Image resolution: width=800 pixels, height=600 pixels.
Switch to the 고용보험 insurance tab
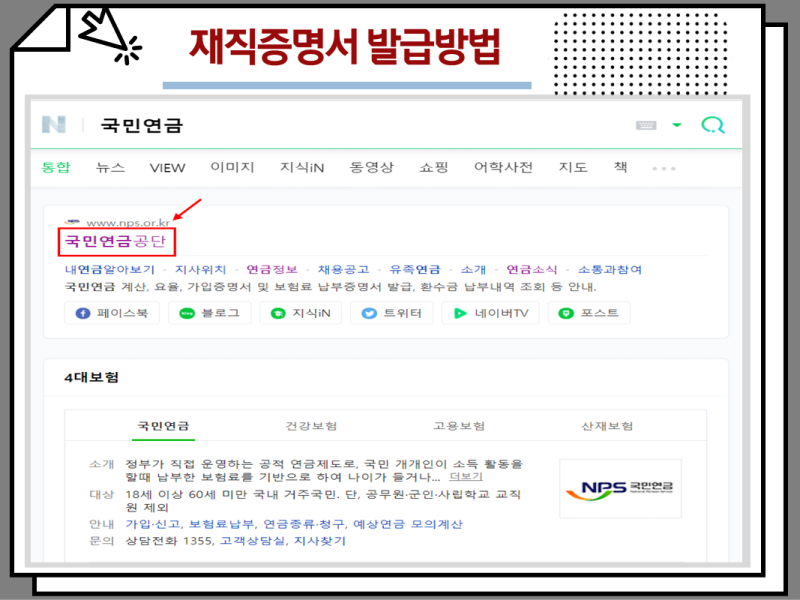pos(459,426)
